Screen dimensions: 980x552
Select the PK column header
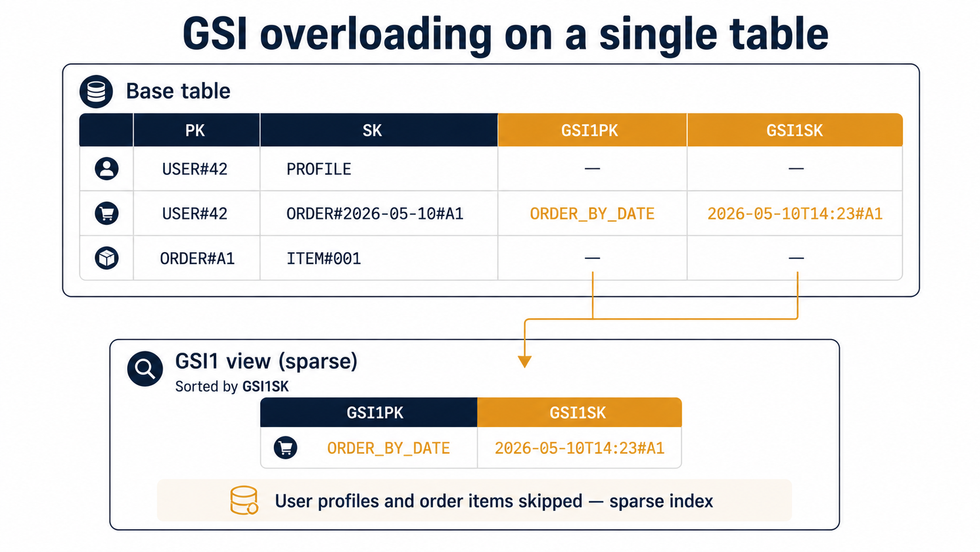(196, 130)
